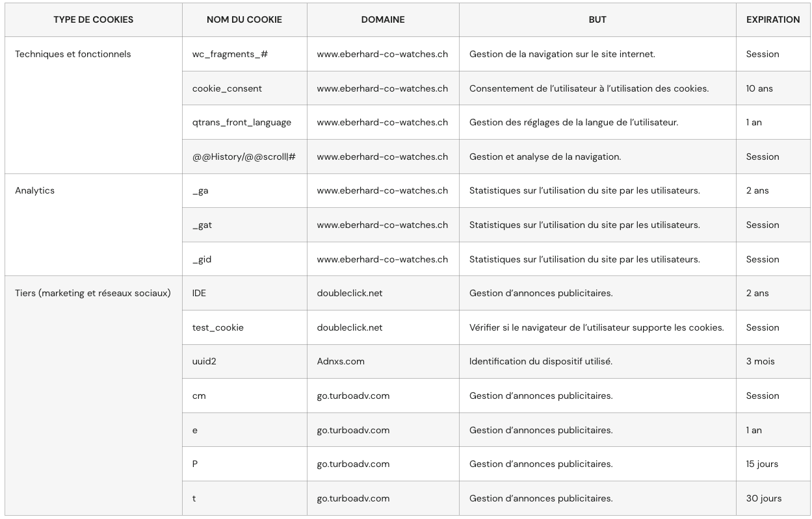Click the _gid cookie name
Screen dimensions: 812x519
point(202,259)
